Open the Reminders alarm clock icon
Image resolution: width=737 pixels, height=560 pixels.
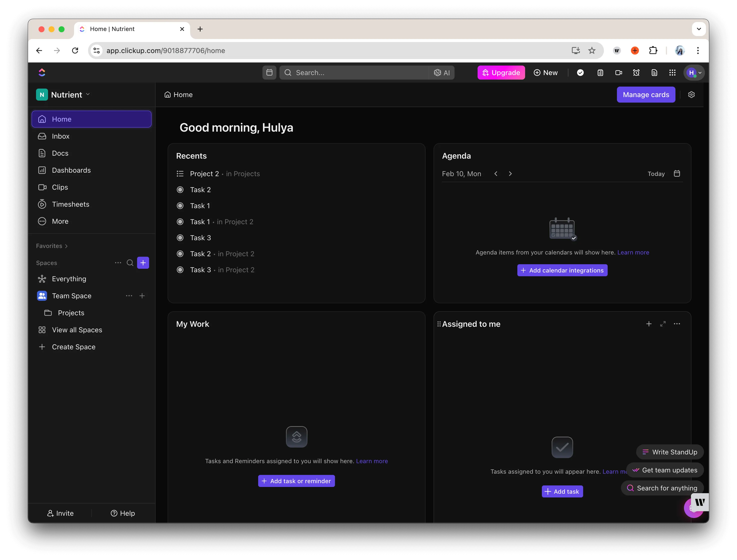(x=636, y=72)
